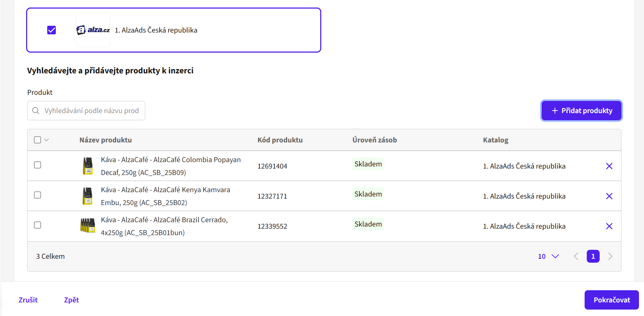Toggle select-all checkbox in table header
Image resolution: width=644 pixels, height=316 pixels.
(x=38, y=140)
